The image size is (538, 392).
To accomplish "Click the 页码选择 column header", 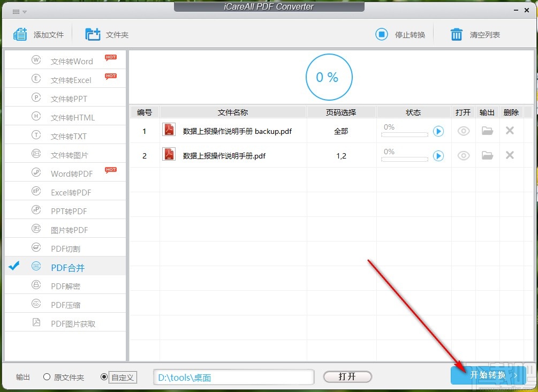I will 341,112.
